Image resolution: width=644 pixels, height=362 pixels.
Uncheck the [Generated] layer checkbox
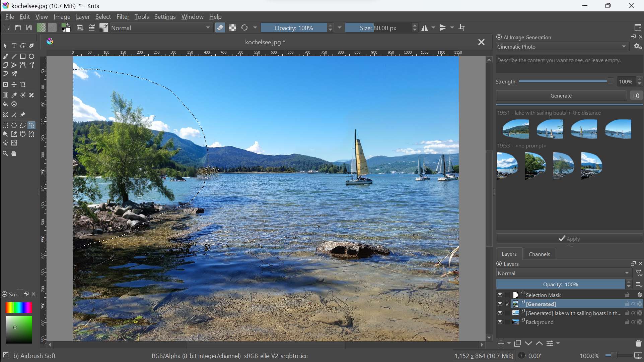coord(507,304)
